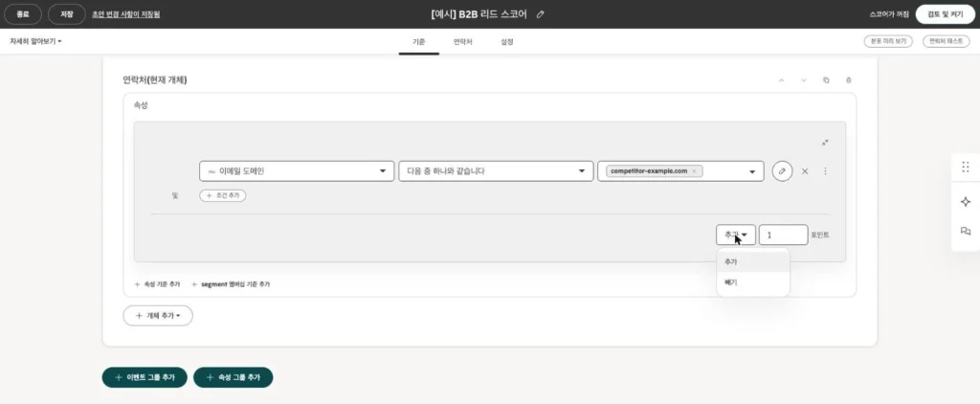Viewport: 980px width, 404px height.
Task: Open the grid dots icon in the right sidebar
Action: 966,167
